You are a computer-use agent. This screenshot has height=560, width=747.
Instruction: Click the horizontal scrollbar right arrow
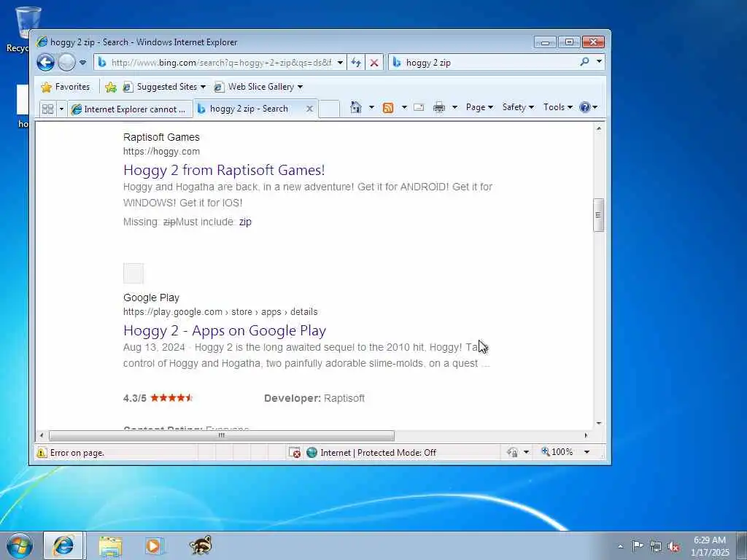pyautogui.click(x=586, y=435)
